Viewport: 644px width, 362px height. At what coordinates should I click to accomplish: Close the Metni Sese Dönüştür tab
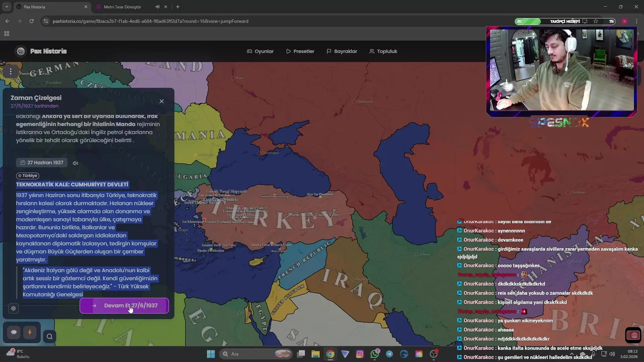pos(166,7)
